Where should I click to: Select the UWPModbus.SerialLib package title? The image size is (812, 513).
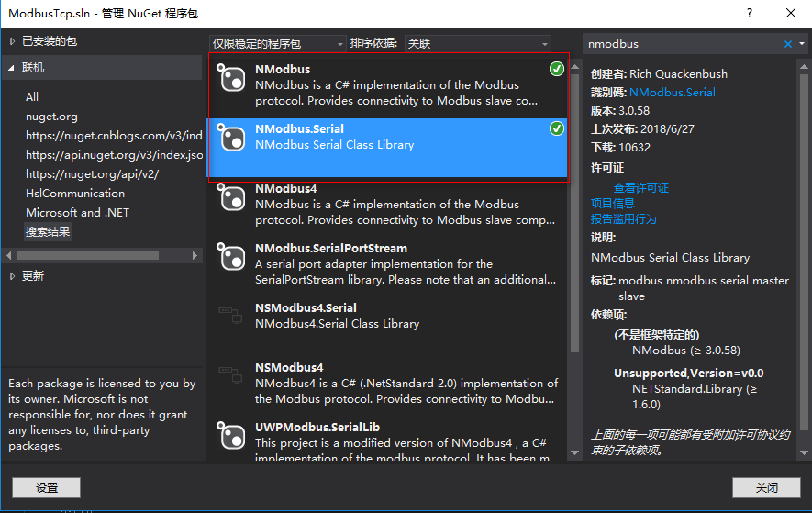click(317, 427)
